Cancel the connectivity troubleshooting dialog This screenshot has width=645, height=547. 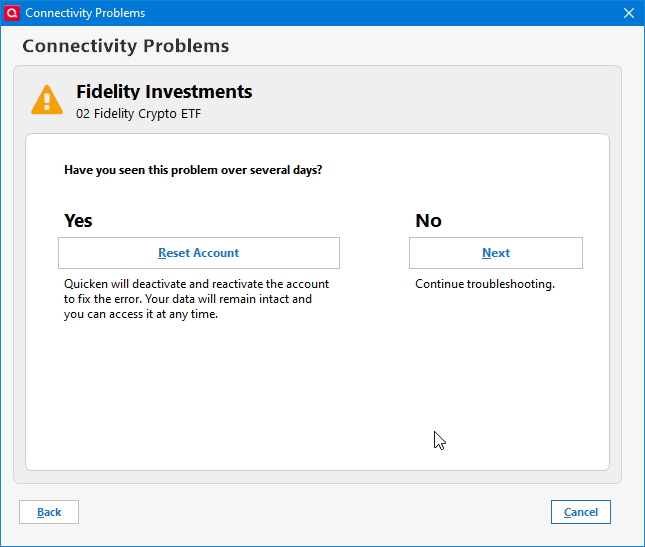tap(580, 512)
